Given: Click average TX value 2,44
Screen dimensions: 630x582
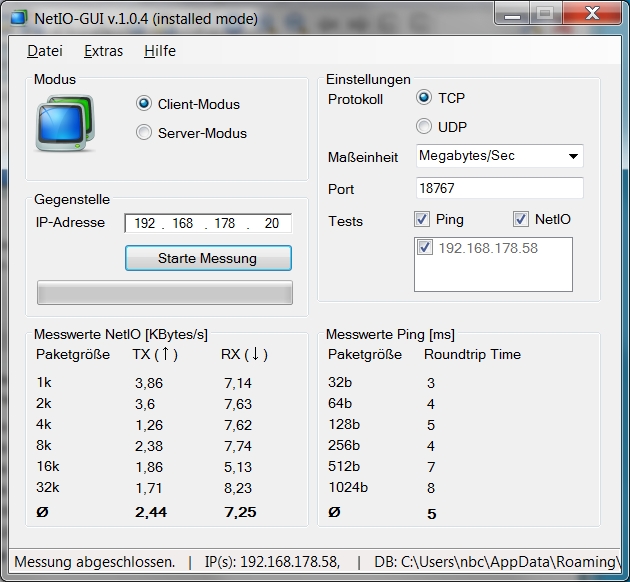Looking at the screenshot, I should (151, 512).
